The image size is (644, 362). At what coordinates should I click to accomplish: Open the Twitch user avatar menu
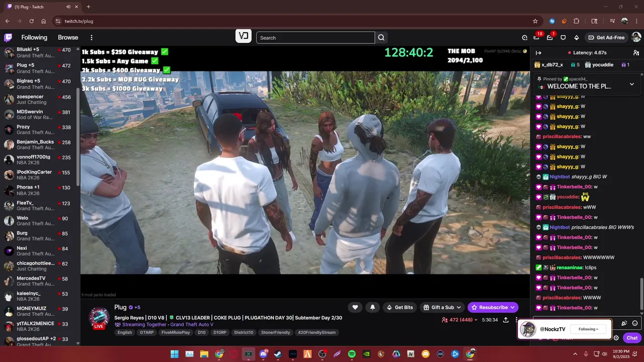click(x=636, y=37)
